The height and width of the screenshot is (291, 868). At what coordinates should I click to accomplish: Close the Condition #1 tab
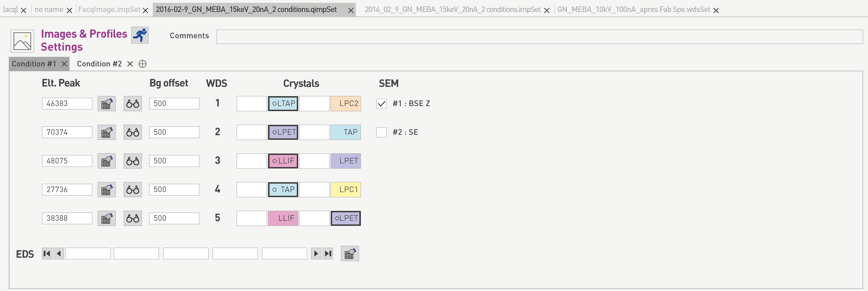pos(64,64)
